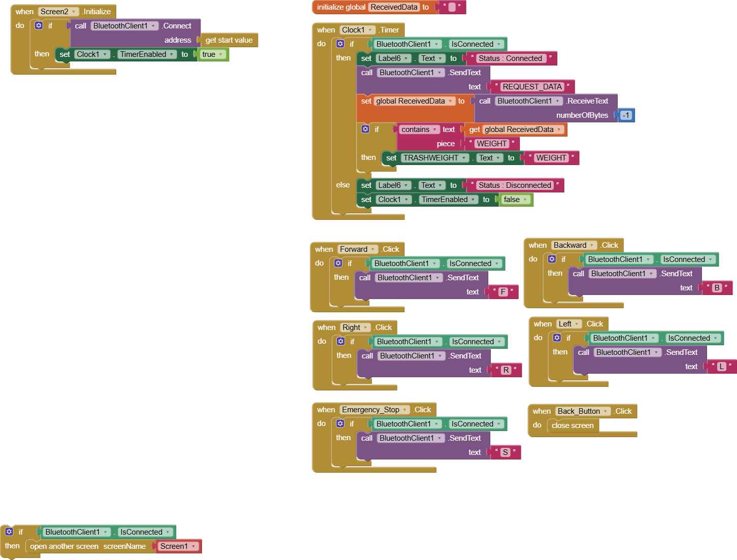Image resolution: width=737 pixels, height=560 pixels.
Task: Click the gear icon in Screen2 Initialize if block
Action: (39, 25)
